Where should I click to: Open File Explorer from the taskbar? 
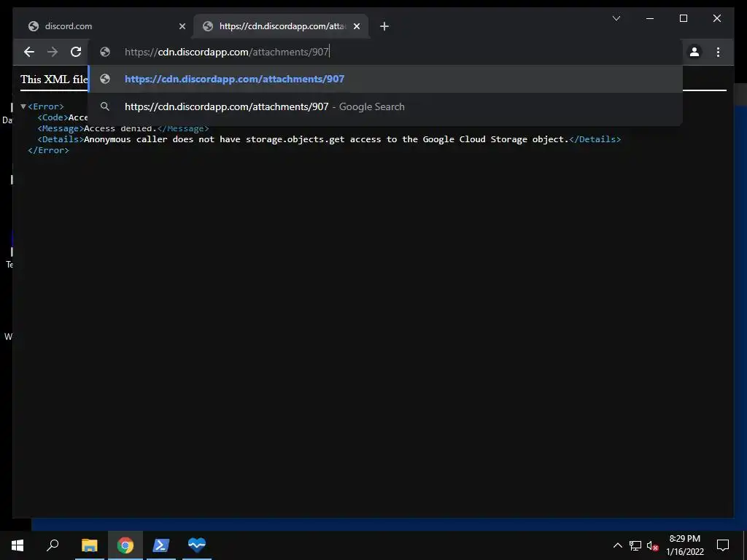[89, 545]
